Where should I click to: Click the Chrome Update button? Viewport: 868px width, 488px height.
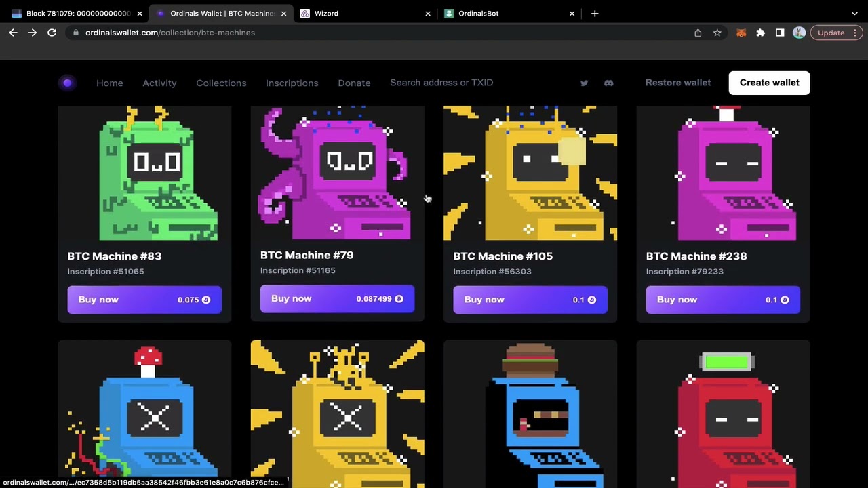coord(831,33)
